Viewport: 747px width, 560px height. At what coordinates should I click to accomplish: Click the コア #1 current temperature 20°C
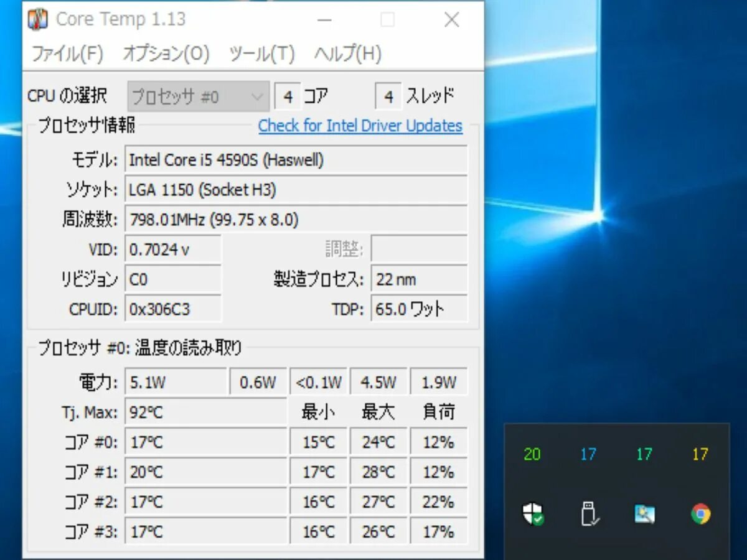pyautogui.click(x=206, y=472)
